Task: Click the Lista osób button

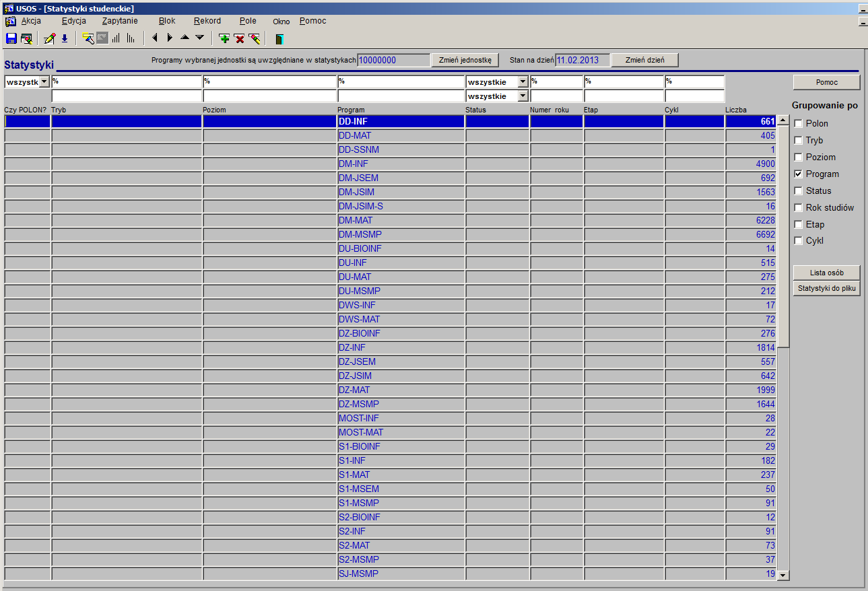Action: pyautogui.click(x=826, y=273)
